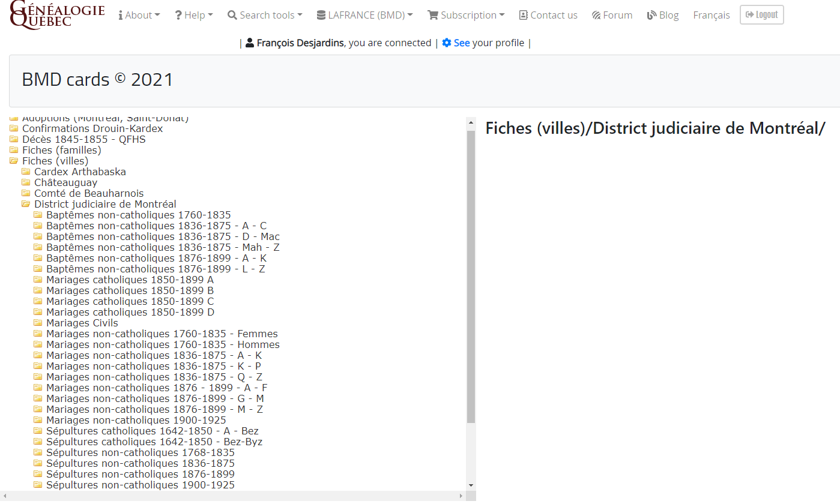Open Baptêmes non-catholiques 1836-1875 - Mah - Z
This screenshot has width=840, height=504.
point(163,247)
